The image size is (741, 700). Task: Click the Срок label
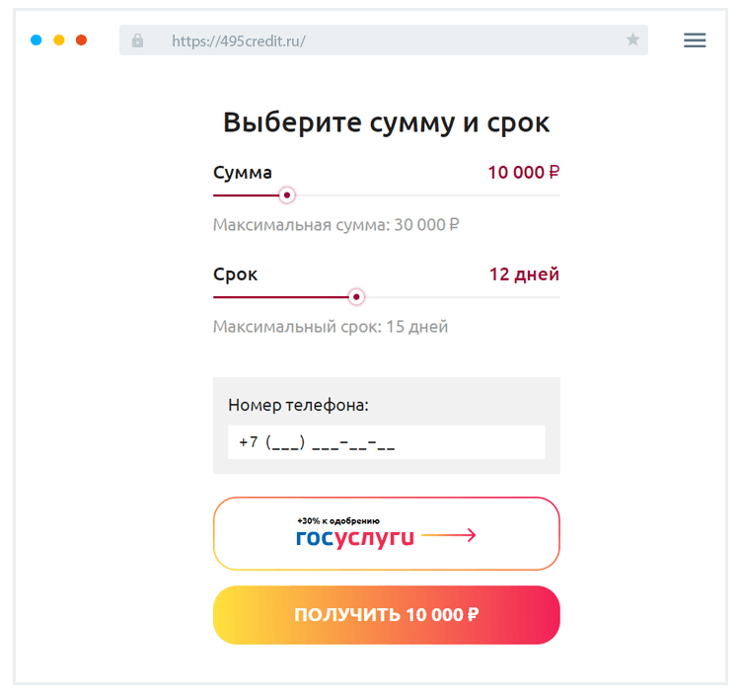(236, 274)
